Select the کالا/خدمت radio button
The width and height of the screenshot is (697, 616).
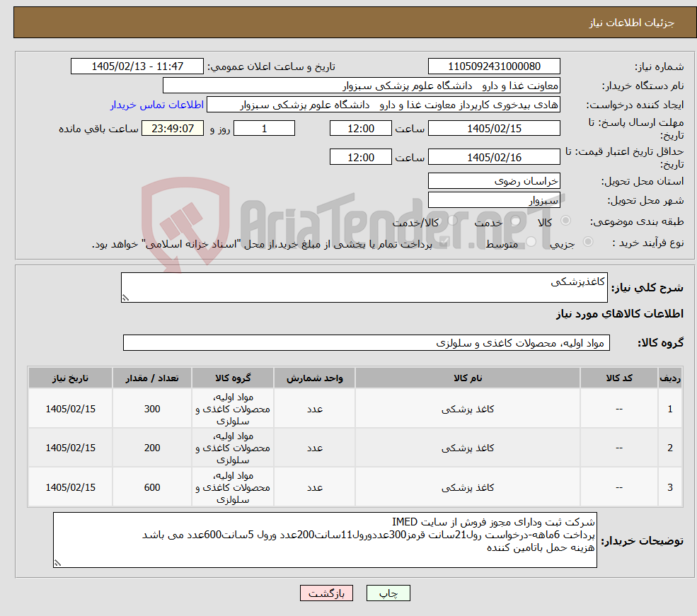pyautogui.click(x=452, y=221)
